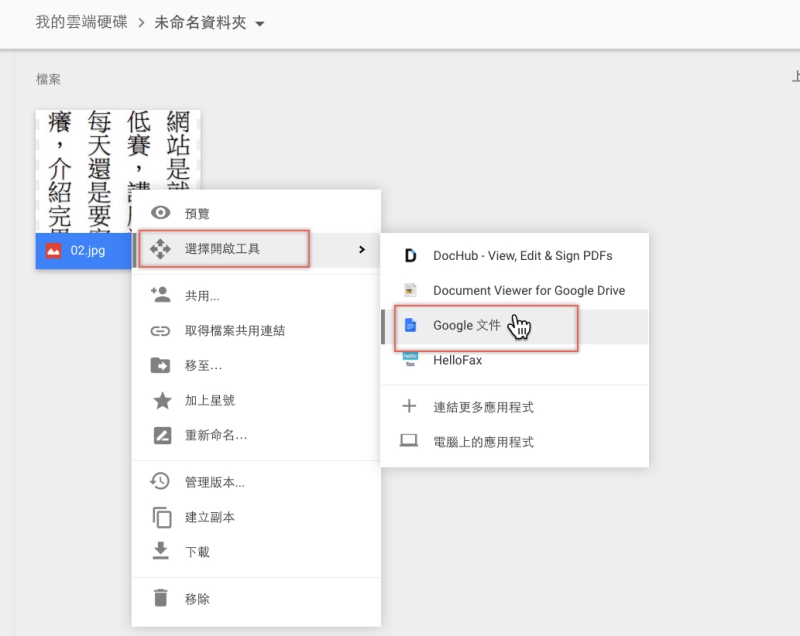Go to 我的雲端硬碟 breadcrumb
Screen dimensions: 800x636
pyautogui.click(x=82, y=22)
